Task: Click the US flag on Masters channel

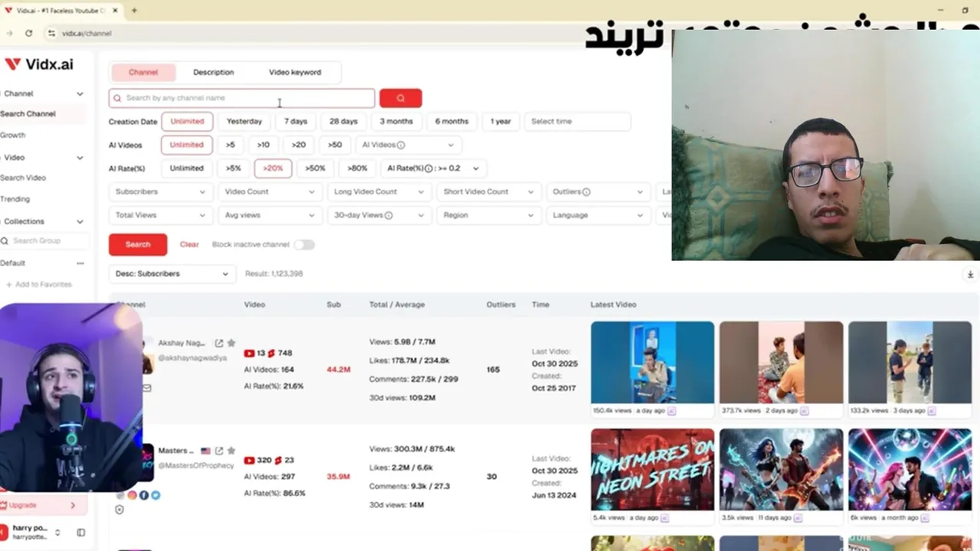Action: [x=205, y=451]
